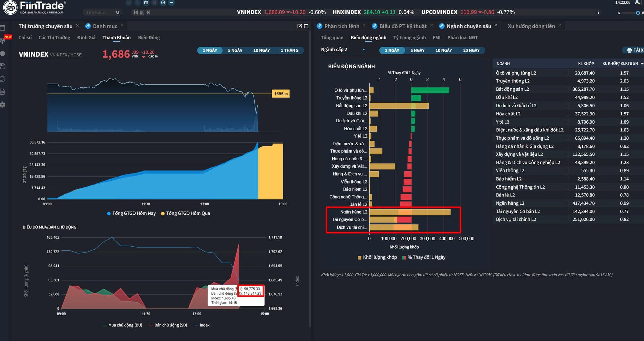Click the clock icon in top toolbar
The height and width of the screenshot is (341, 644).
click(163, 2)
